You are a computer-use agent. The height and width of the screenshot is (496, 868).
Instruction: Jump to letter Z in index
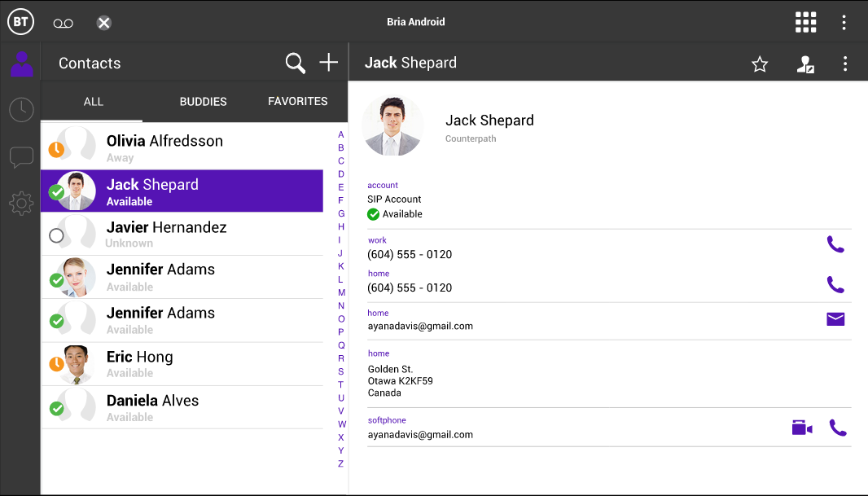(341, 463)
